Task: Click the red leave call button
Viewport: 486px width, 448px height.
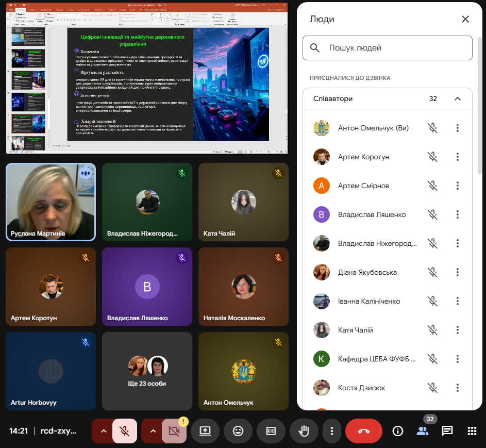Action: coord(364,431)
